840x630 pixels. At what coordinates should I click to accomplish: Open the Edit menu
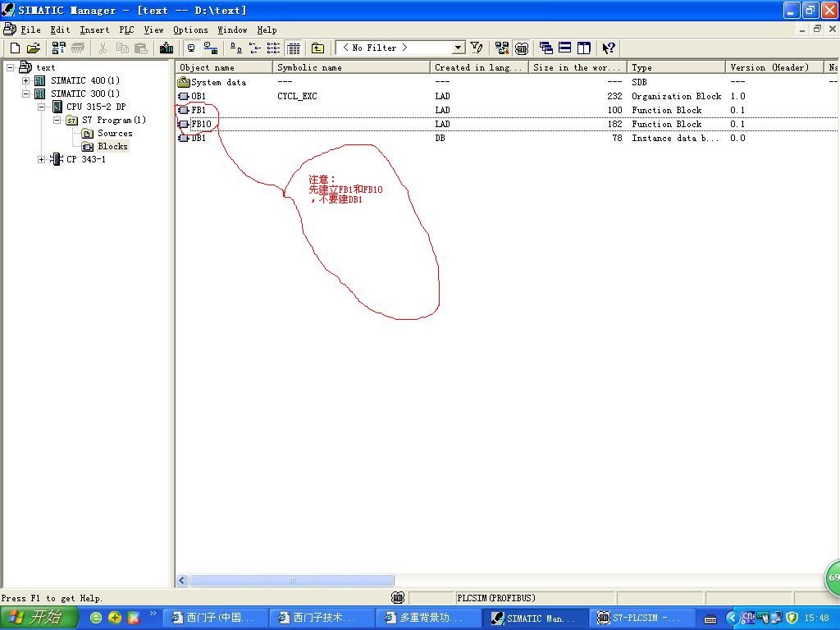61,30
